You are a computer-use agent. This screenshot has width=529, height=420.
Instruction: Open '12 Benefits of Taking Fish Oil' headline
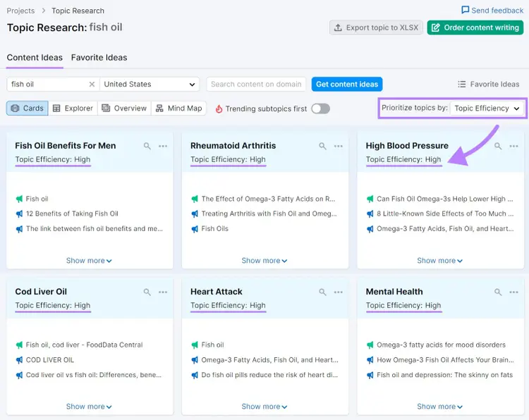pos(72,214)
